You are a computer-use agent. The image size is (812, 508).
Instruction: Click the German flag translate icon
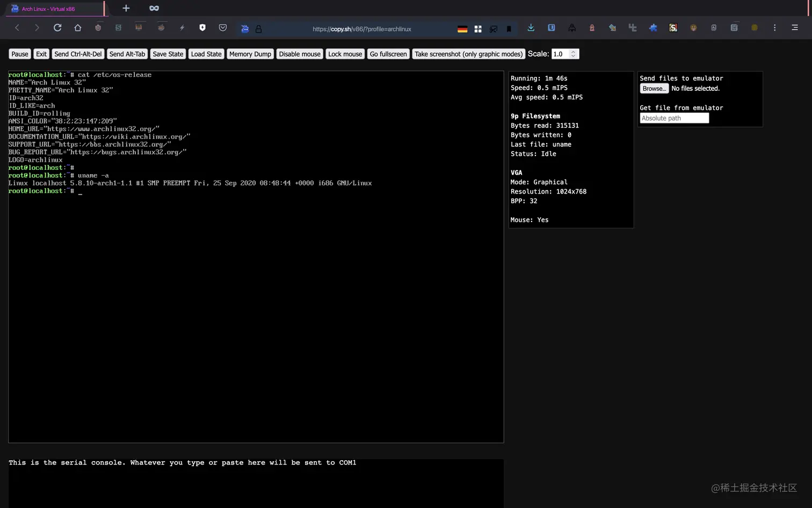pos(462,29)
